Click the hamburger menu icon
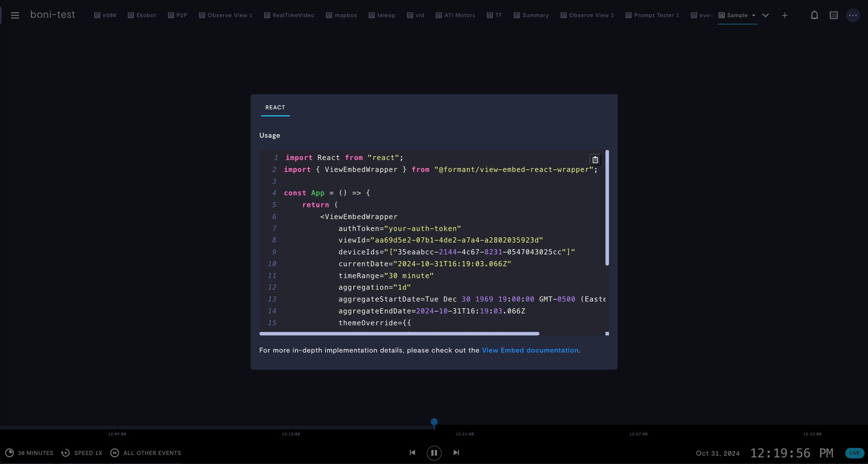This screenshot has width=868, height=464. 15,15
